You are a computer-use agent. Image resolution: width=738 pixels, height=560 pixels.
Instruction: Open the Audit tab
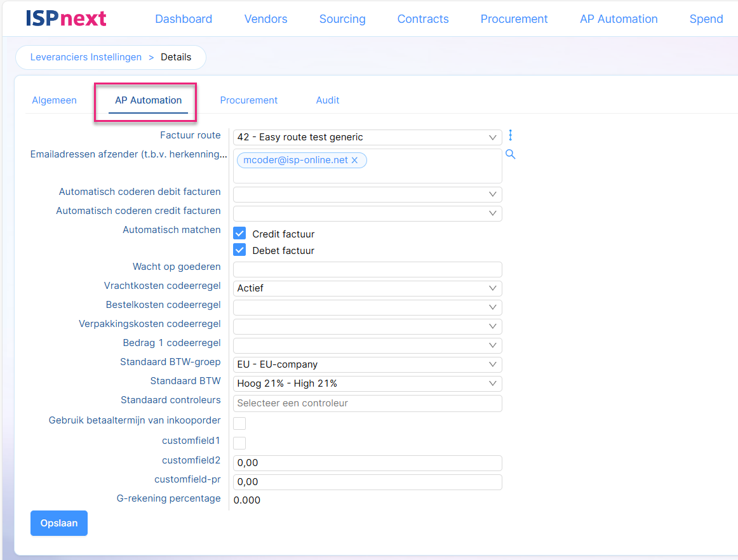(x=328, y=100)
